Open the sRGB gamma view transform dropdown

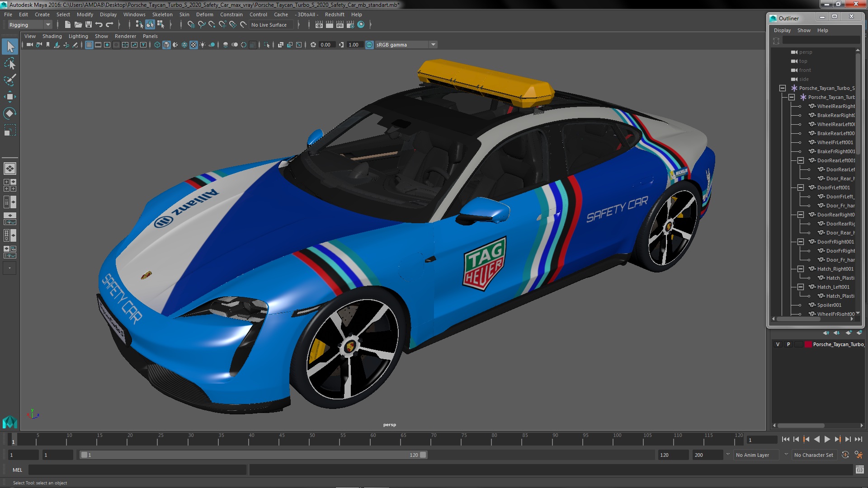pos(406,45)
